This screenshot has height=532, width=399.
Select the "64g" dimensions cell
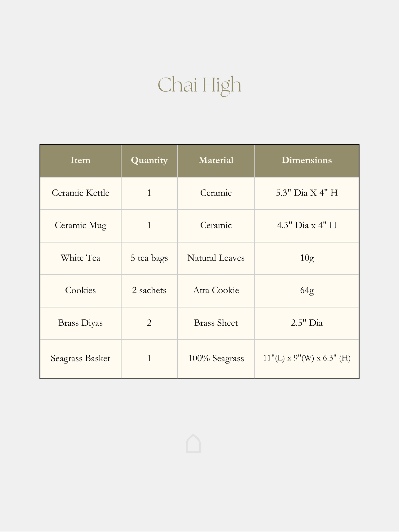tap(307, 290)
